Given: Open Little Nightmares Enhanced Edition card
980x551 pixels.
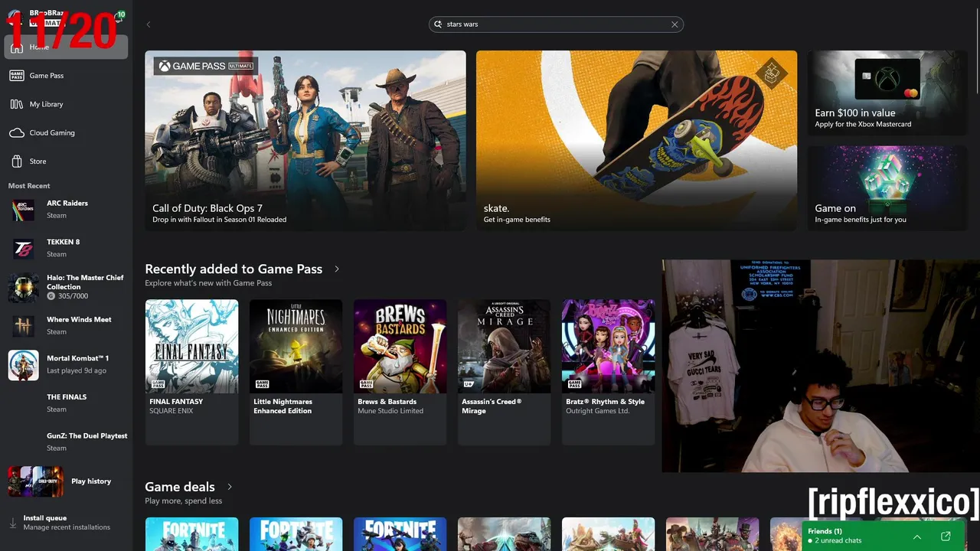Looking at the screenshot, I should point(296,372).
